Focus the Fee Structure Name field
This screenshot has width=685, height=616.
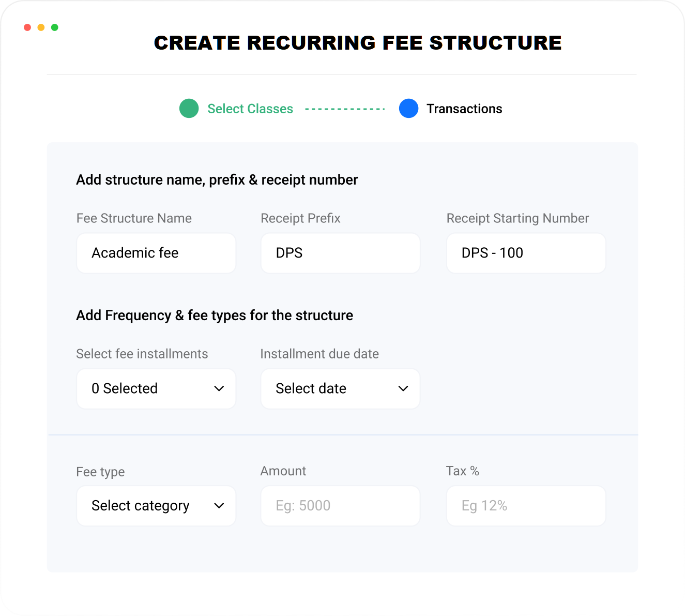pyautogui.click(x=156, y=253)
